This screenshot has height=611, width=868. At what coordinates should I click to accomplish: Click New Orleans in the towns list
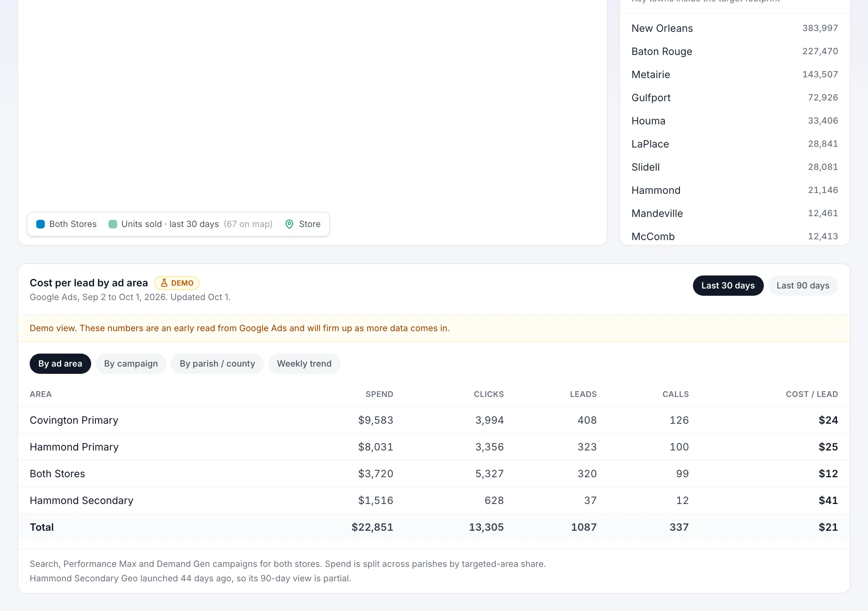662,28
